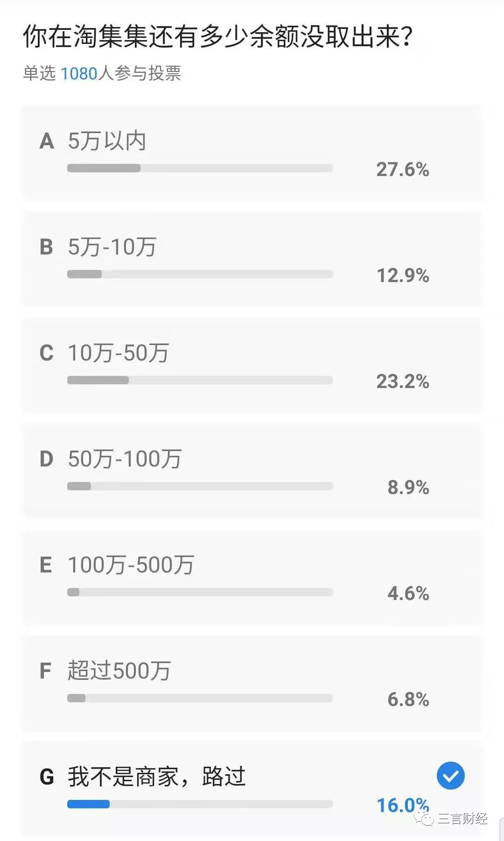Choose option F 超过500万
Viewport: 504px width, 841px height.
coord(252,684)
